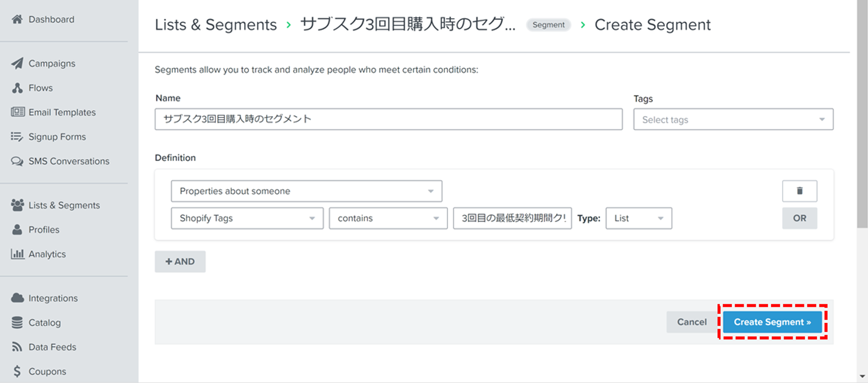The width and height of the screenshot is (868, 383).
Task: Click the SMS Conversations chat icon
Action: click(x=17, y=162)
